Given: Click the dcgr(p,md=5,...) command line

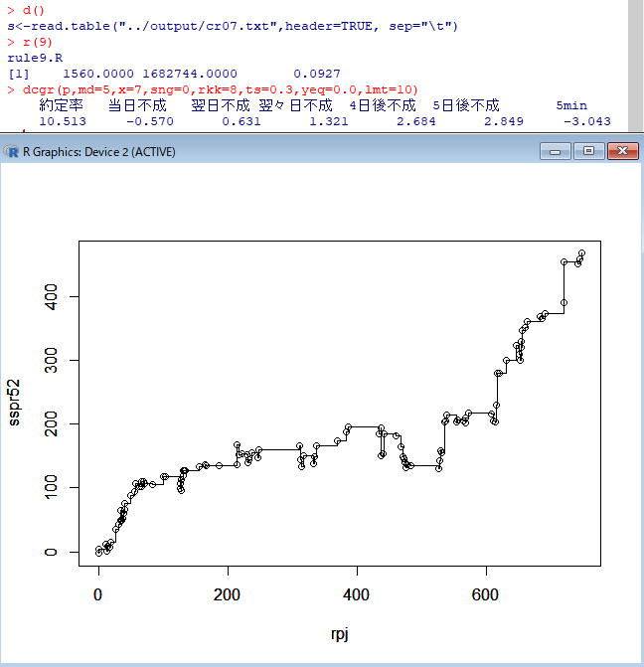Looking at the screenshot, I should click(x=213, y=89).
